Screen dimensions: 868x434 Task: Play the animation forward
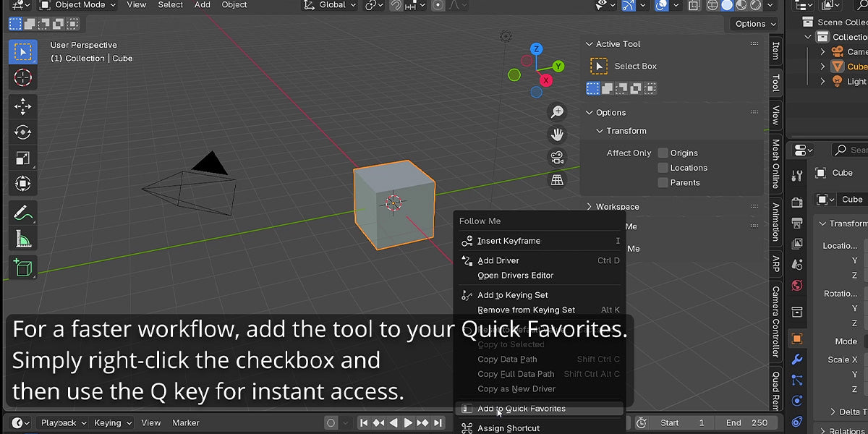(x=408, y=422)
